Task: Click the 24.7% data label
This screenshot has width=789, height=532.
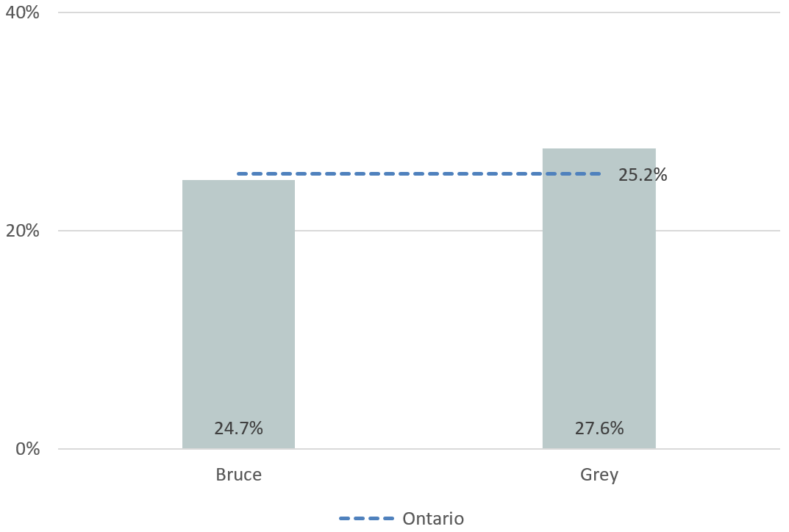Action: [238, 428]
